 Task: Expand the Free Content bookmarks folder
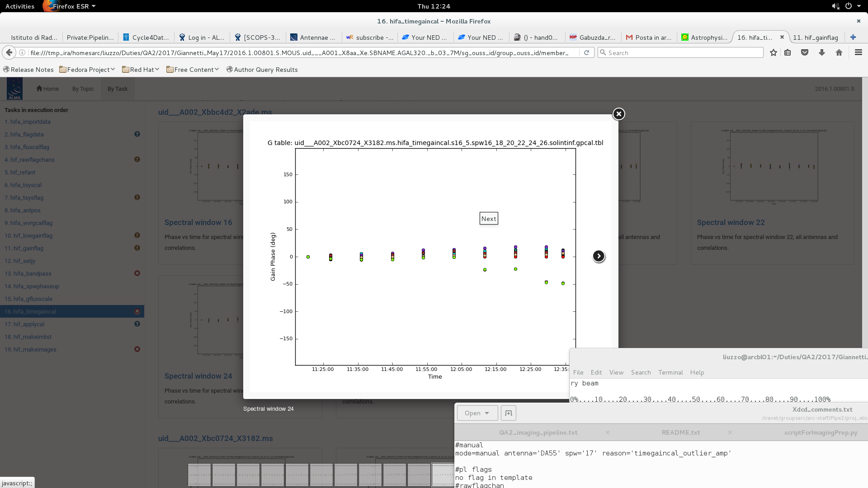coord(193,70)
